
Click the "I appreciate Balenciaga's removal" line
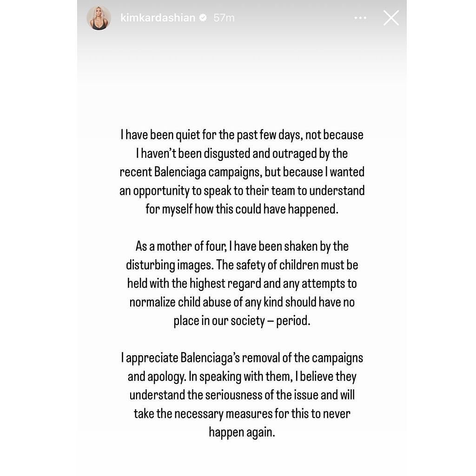(242, 358)
